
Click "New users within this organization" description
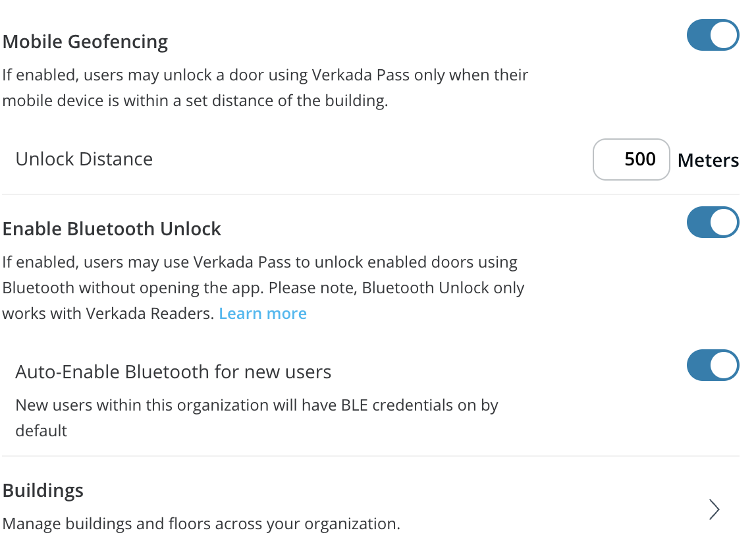pyautogui.click(x=257, y=405)
